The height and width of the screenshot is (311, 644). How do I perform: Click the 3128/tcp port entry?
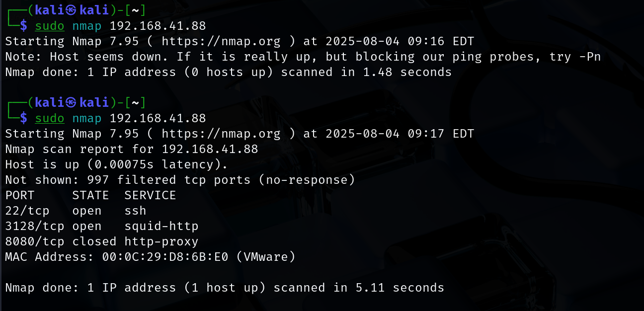click(35, 226)
